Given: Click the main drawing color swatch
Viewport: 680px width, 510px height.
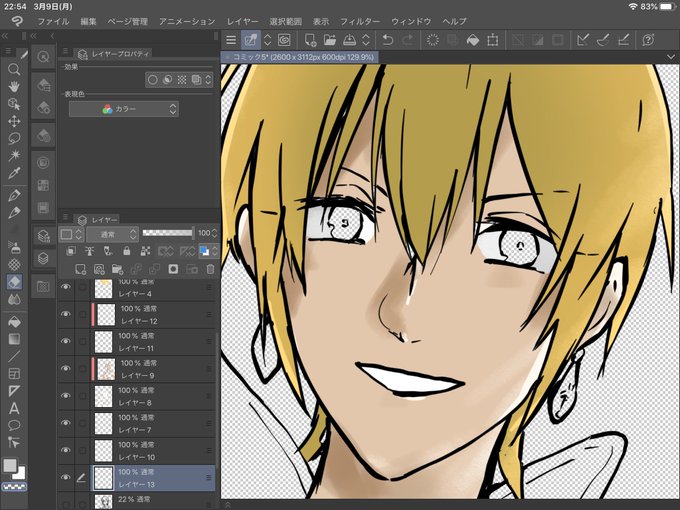Looking at the screenshot, I should click(10, 466).
